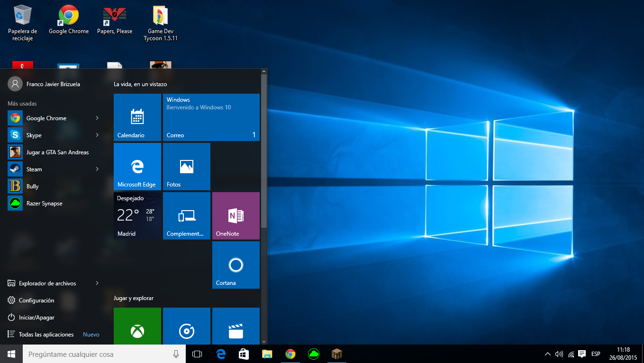Open the Groove music tile
644x363 pixels.
click(x=187, y=326)
